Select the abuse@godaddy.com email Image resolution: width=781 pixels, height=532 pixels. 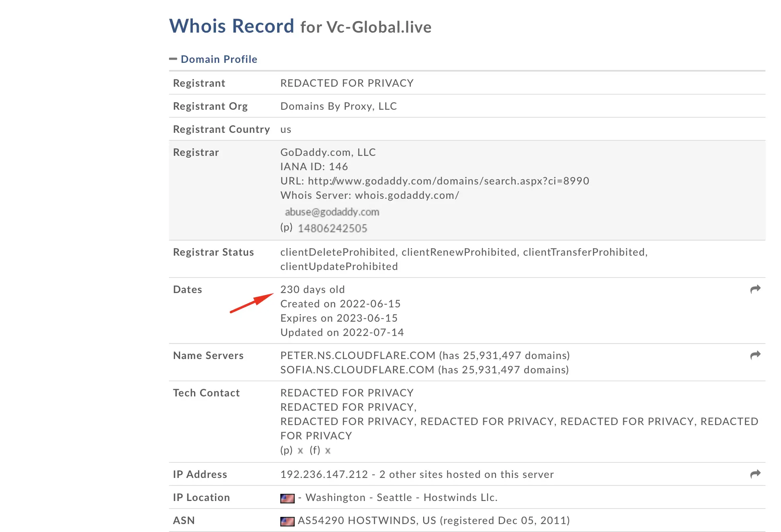coord(332,212)
